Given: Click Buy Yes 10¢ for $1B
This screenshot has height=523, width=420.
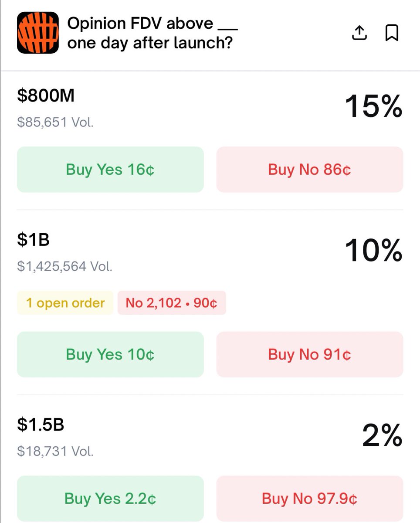Looking at the screenshot, I should 110,354.
